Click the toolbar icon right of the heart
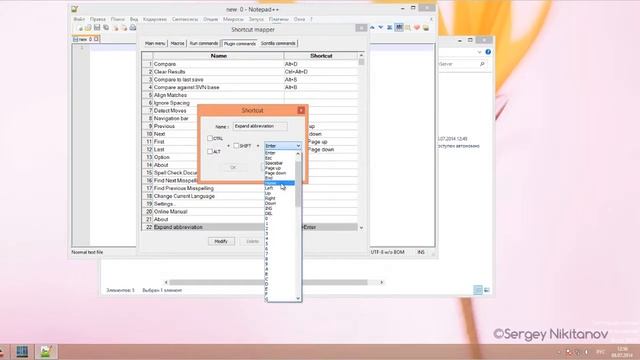This screenshot has height=360, width=640. [x=426, y=28]
